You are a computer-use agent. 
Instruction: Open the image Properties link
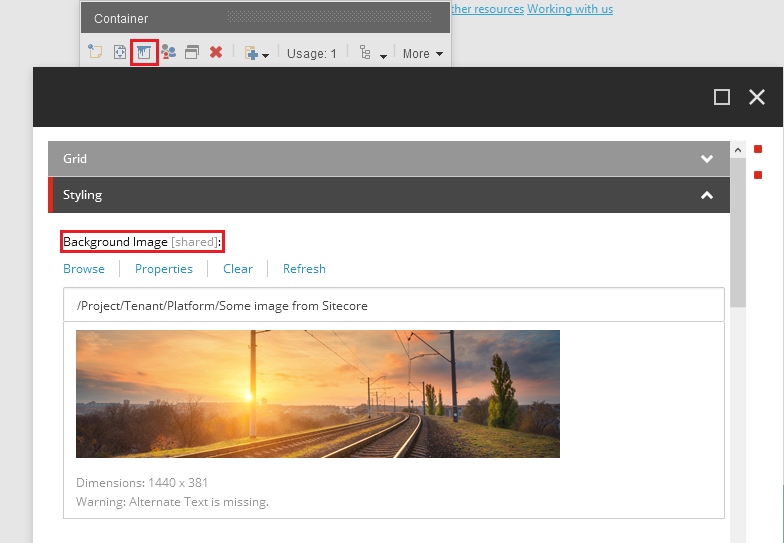[x=164, y=268]
